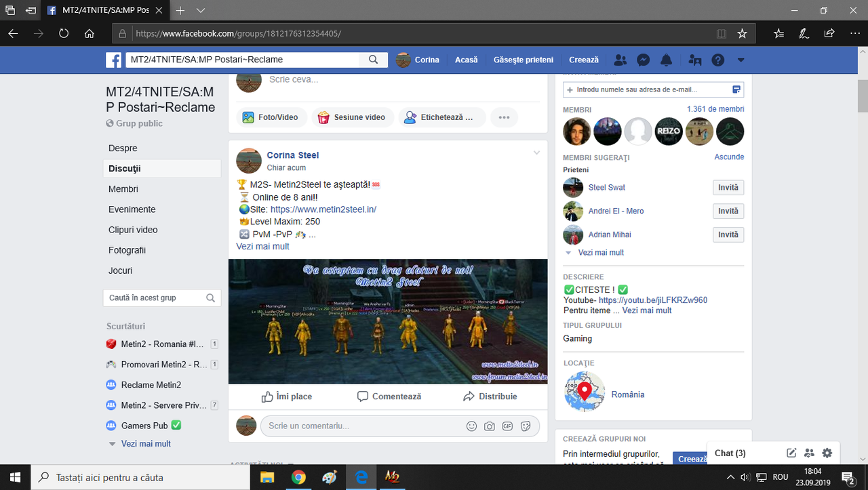Click the browser back arrow
The width and height of the screenshot is (868, 490).
[x=14, y=33]
